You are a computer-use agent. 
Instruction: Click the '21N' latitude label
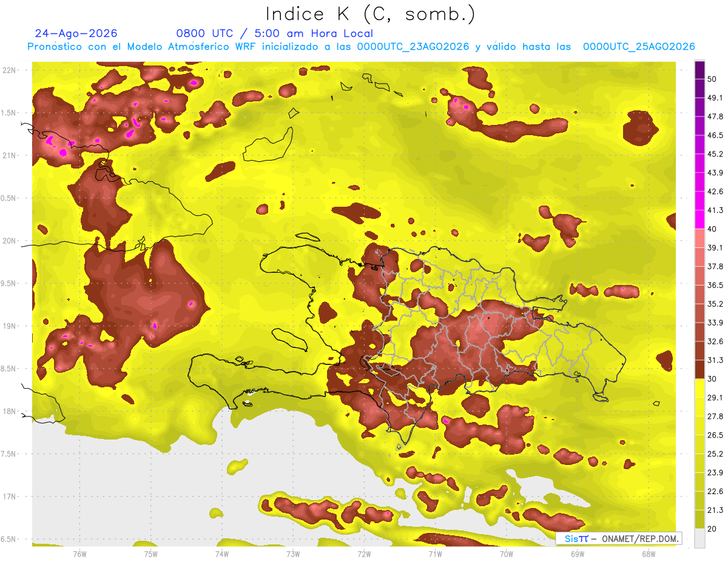click(9, 155)
